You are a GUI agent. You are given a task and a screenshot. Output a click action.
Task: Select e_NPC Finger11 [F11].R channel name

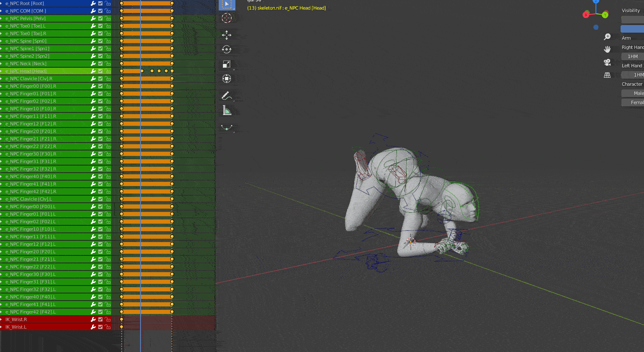coord(31,116)
